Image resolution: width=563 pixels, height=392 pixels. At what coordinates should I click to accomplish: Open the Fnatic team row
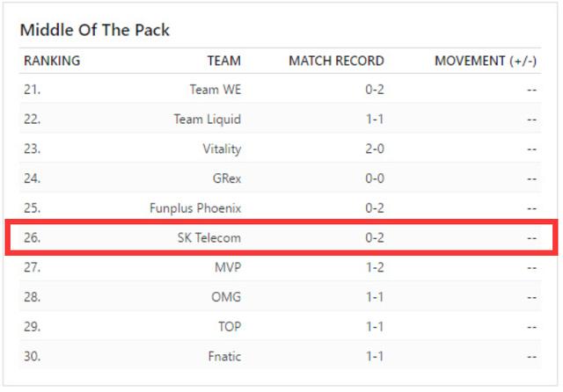223,357
